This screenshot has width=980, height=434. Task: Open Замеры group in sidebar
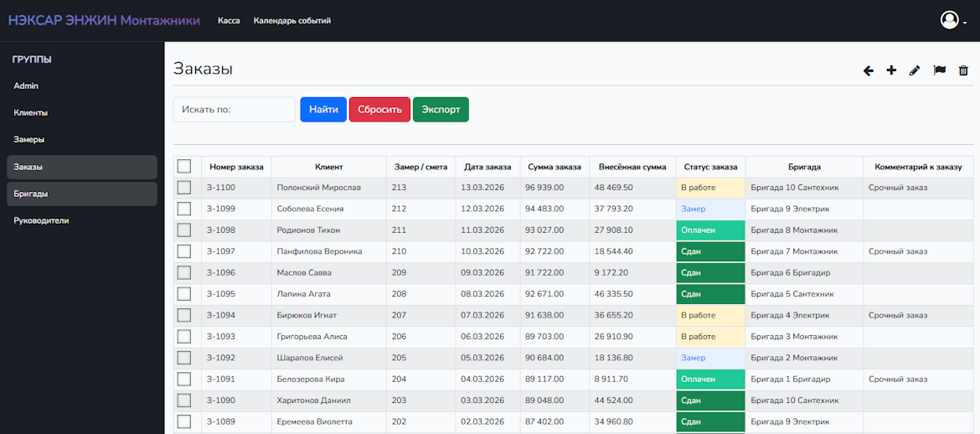[29, 139]
